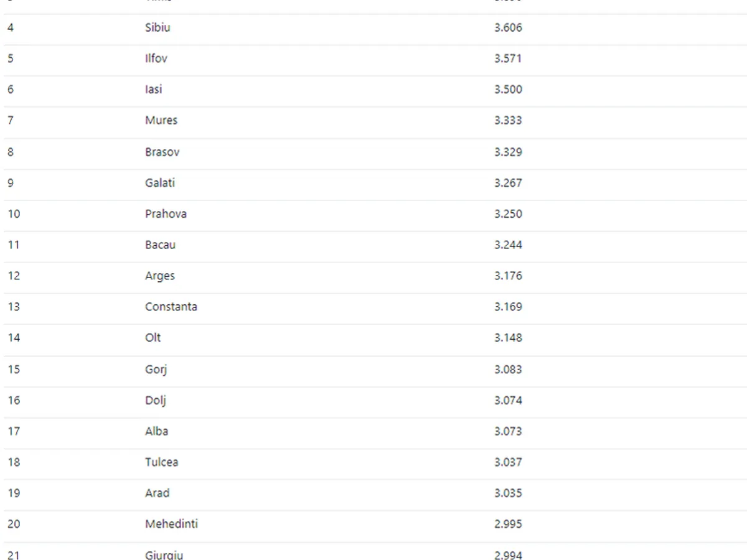Click the Dolj county name
This screenshot has height=560, width=747.
[x=156, y=401]
